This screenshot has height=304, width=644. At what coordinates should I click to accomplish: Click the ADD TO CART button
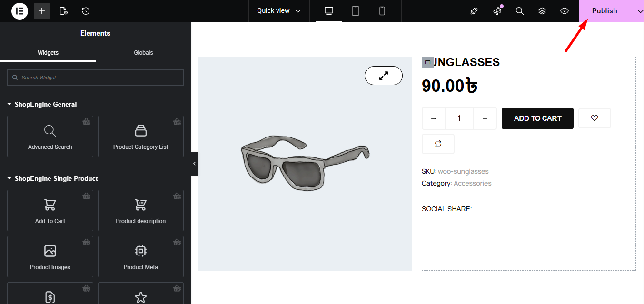click(537, 118)
